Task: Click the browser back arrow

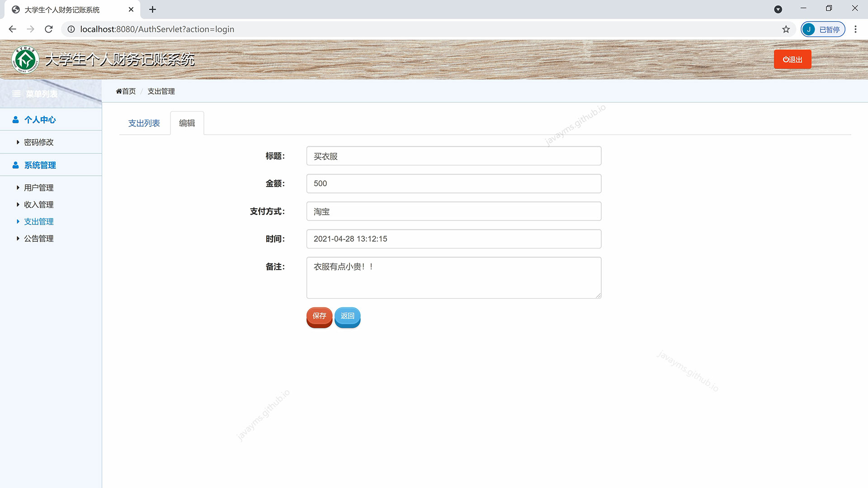Action: (12, 29)
